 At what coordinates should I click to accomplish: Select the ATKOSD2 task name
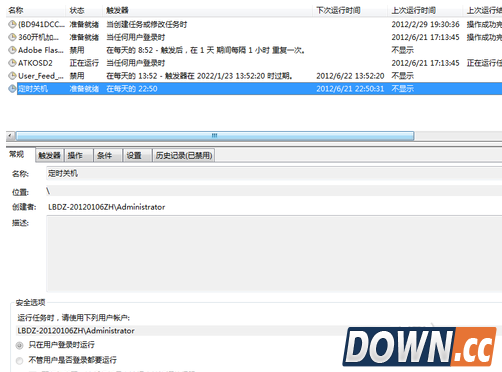(x=35, y=63)
